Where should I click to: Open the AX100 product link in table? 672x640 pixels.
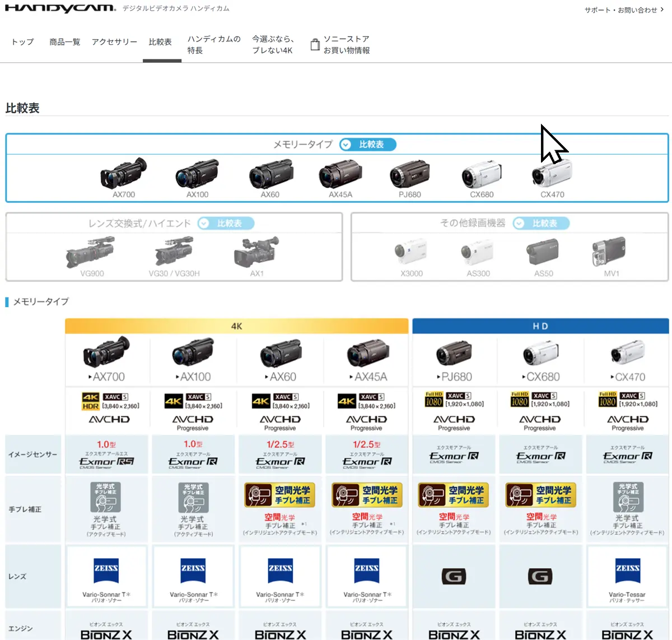pos(195,377)
